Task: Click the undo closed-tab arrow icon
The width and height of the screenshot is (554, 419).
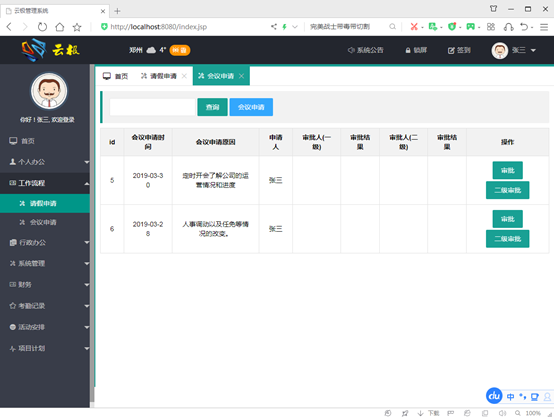Action: 524,27
